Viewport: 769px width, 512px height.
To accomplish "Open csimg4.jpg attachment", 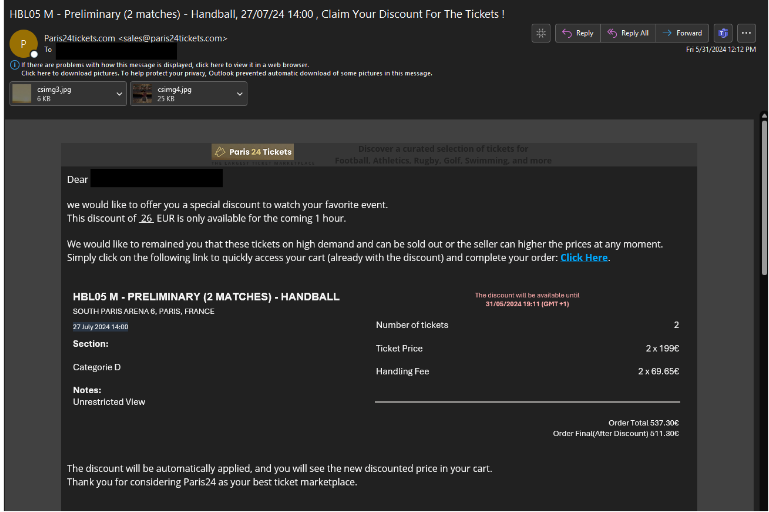I will pyautogui.click(x=182, y=94).
